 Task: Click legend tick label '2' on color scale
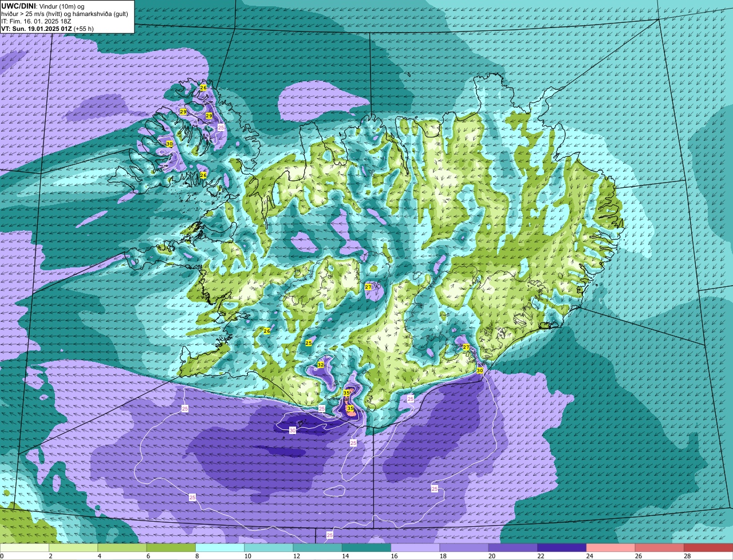(x=50, y=556)
